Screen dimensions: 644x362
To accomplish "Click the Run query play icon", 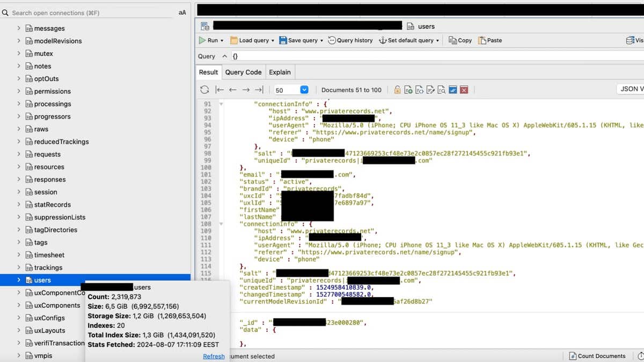I will 202,40.
